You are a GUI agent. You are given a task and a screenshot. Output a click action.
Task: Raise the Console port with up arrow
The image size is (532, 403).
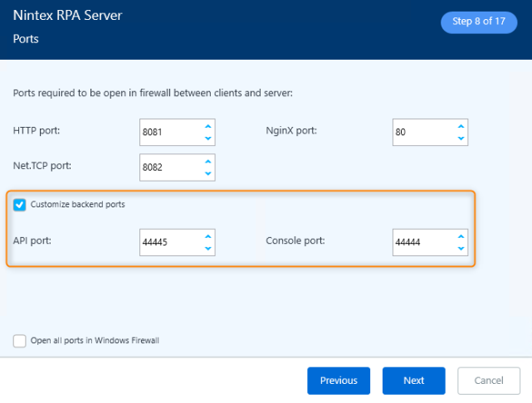click(460, 235)
